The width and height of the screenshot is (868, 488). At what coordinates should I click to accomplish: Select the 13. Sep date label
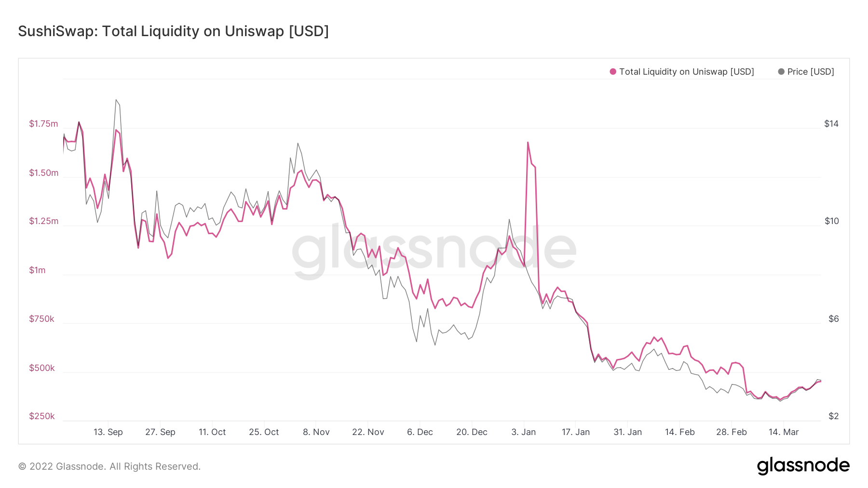point(108,432)
